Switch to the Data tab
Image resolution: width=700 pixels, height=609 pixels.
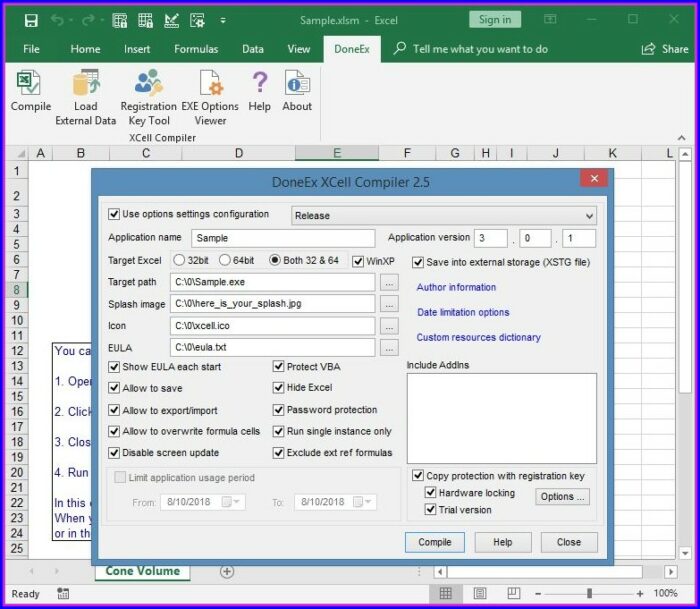click(x=253, y=49)
